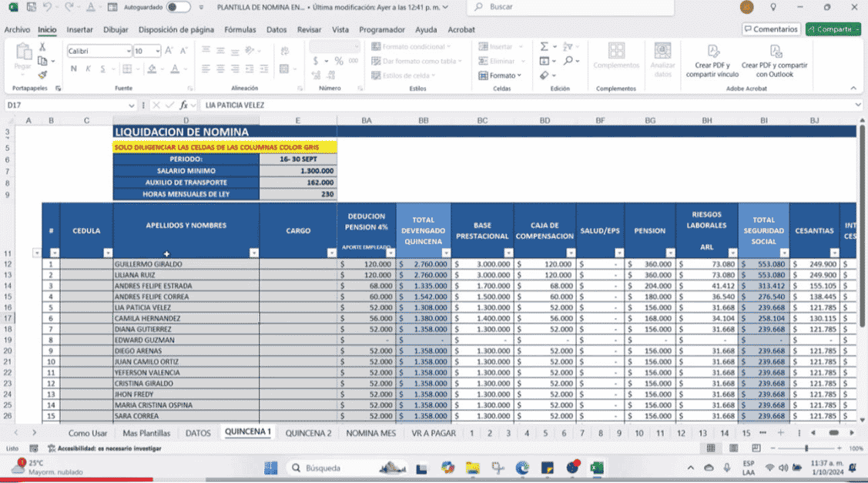The height and width of the screenshot is (483, 868).
Task: Click Crear PDF y compartir con Outlook
Action: pyautogui.click(x=775, y=61)
